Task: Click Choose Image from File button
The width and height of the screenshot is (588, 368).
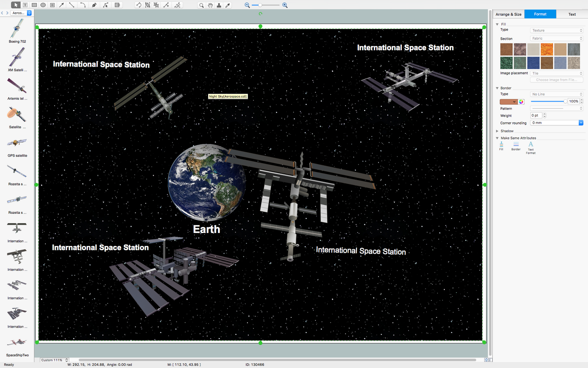Action: pos(557,80)
